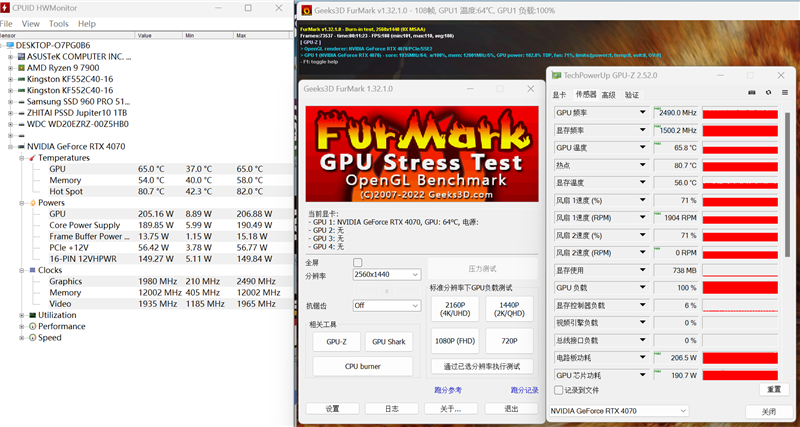Click the Samsung SSD 960 PRO drive icon

(18, 101)
